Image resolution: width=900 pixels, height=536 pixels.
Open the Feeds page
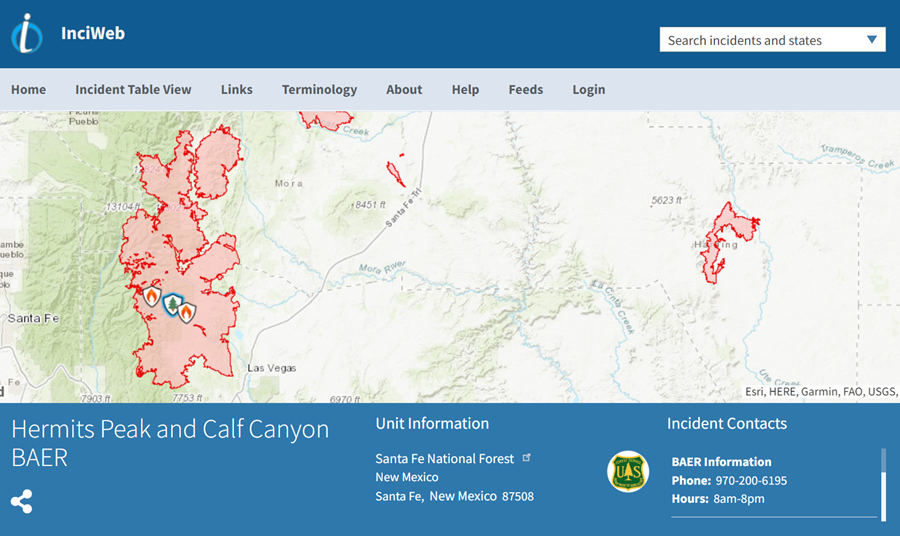coord(525,89)
